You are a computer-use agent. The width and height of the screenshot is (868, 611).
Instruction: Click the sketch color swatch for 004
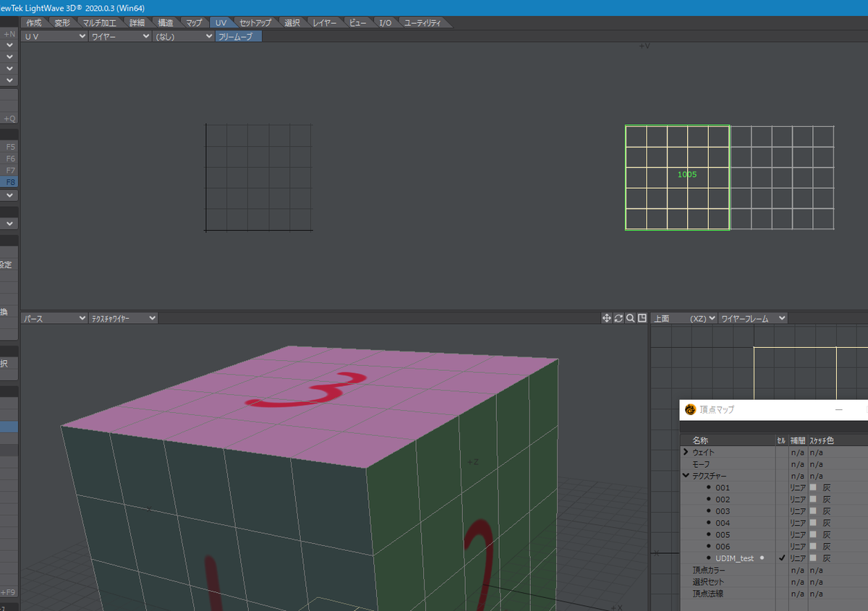813,523
